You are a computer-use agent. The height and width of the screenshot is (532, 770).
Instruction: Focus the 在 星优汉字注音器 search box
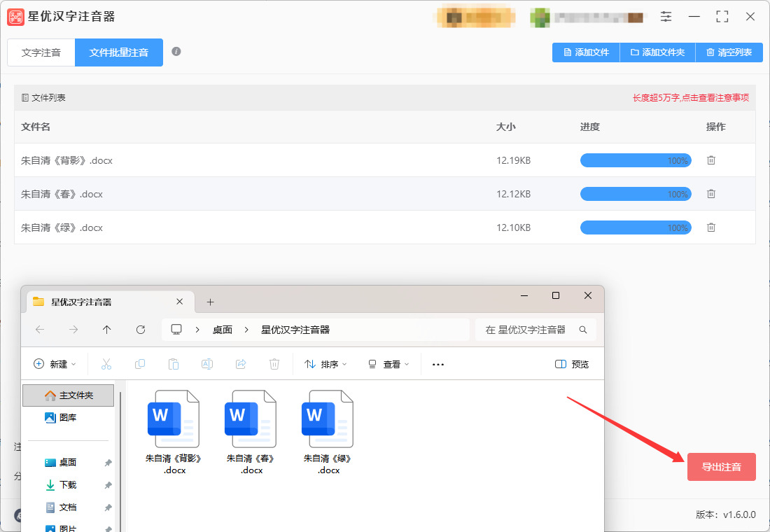coord(535,330)
